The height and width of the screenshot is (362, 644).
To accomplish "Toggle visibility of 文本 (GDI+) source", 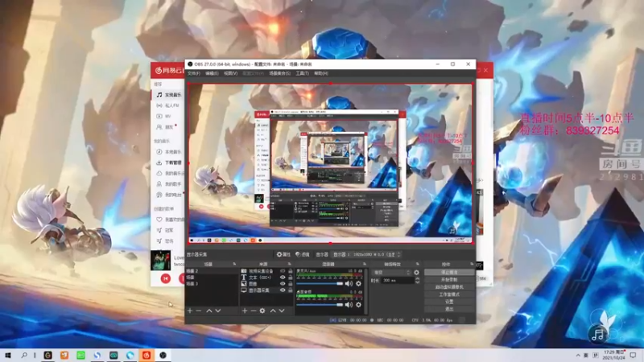I will (283, 278).
